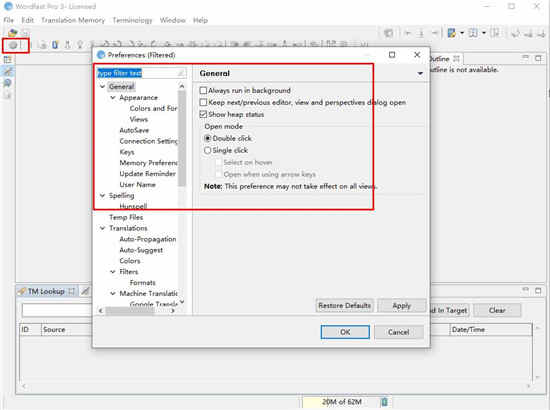The width and height of the screenshot is (550, 410).
Task: Click the Apply button
Action: (402, 305)
